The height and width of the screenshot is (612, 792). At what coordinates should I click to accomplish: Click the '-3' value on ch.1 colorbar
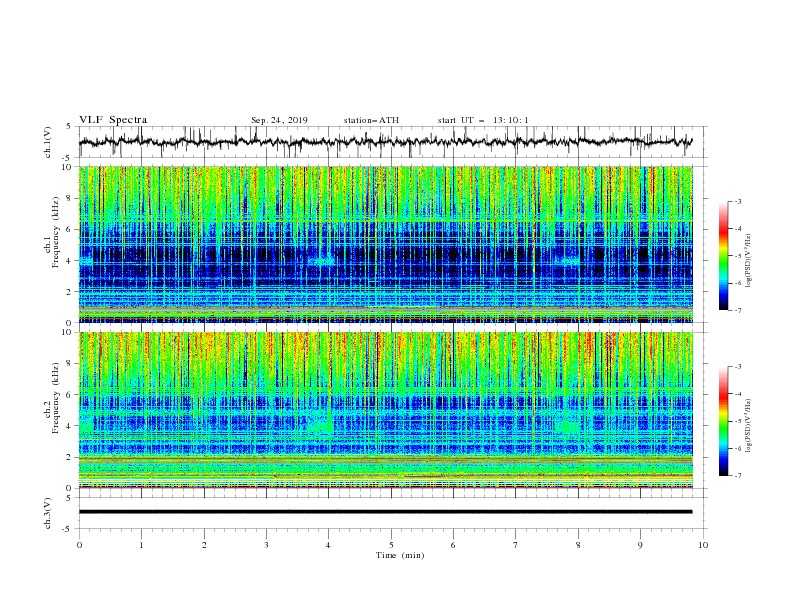click(737, 201)
